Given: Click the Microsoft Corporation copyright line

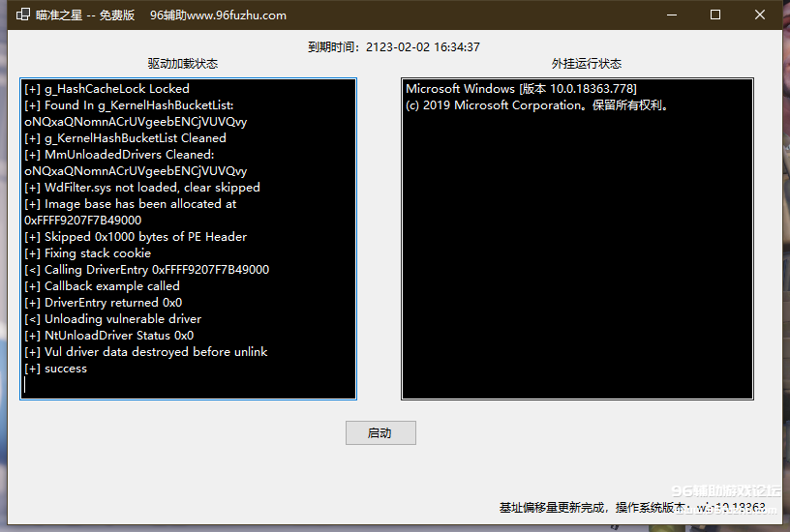Looking at the screenshot, I should click(x=537, y=105).
